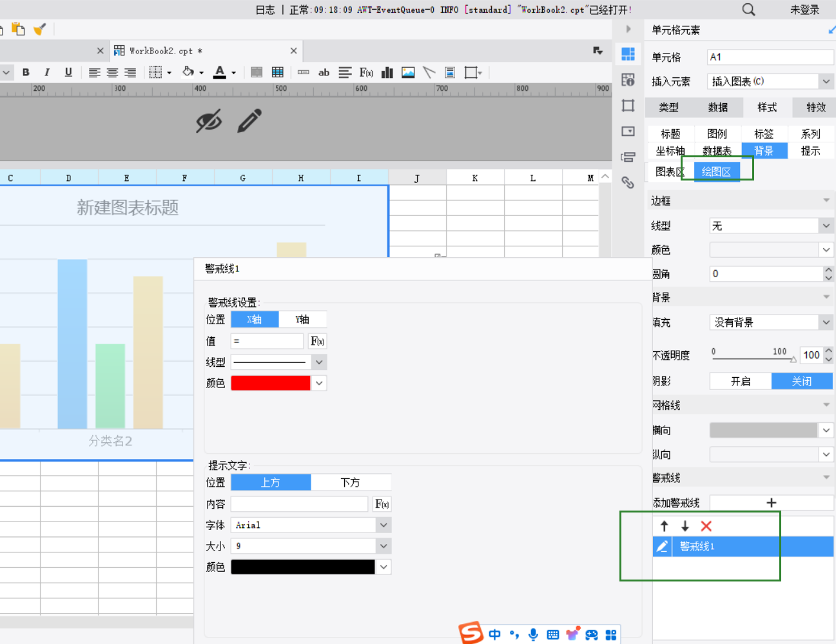Image resolution: width=836 pixels, height=644 pixels.
Task: Switch to 图表区 background section
Action: pyautogui.click(x=669, y=171)
